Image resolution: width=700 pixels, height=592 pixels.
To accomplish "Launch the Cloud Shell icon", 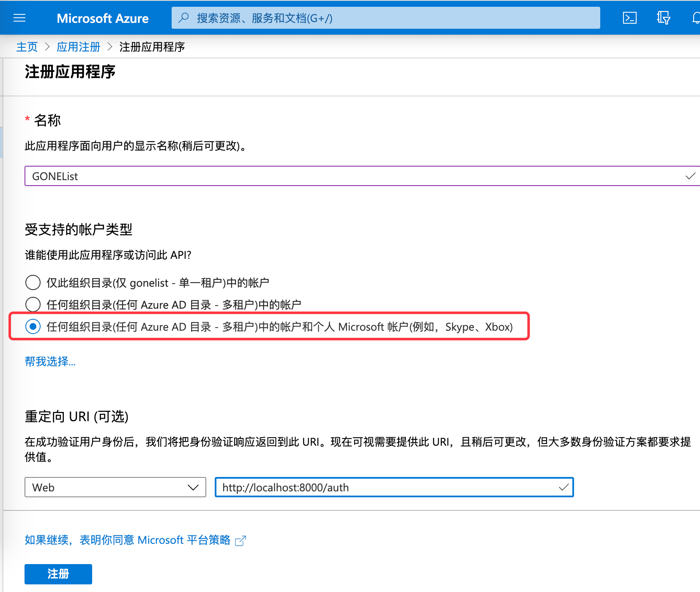I will point(629,18).
